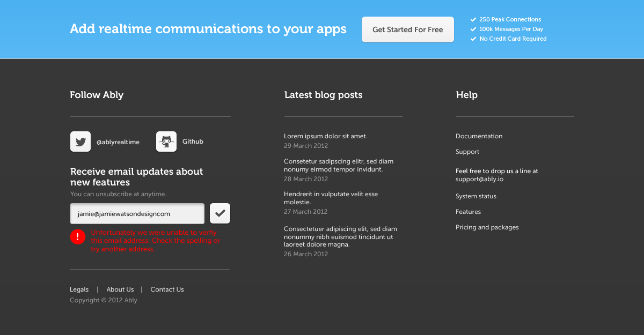Open the Documentation help link

coord(479,136)
